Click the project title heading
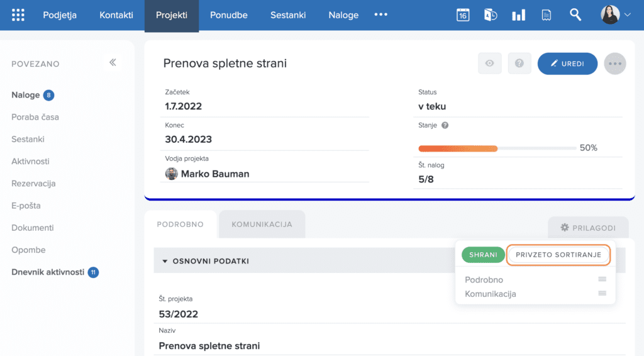644x356 pixels. 225,64
